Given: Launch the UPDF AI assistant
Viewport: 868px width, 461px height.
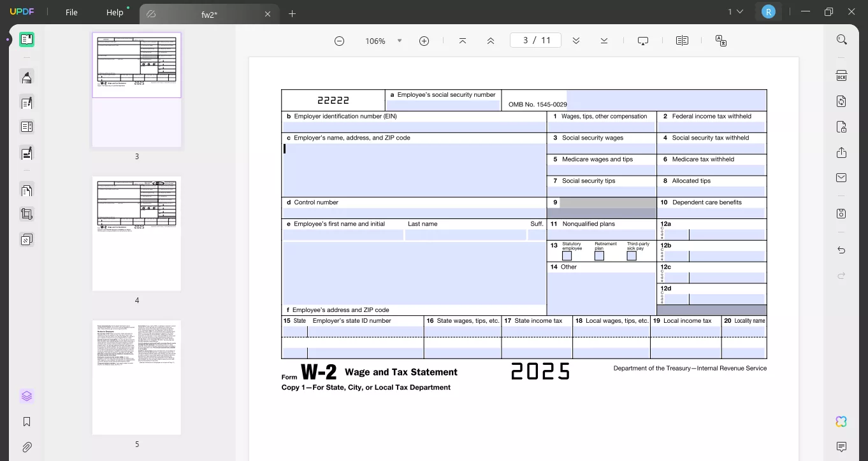Looking at the screenshot, I should click(841, 421).
